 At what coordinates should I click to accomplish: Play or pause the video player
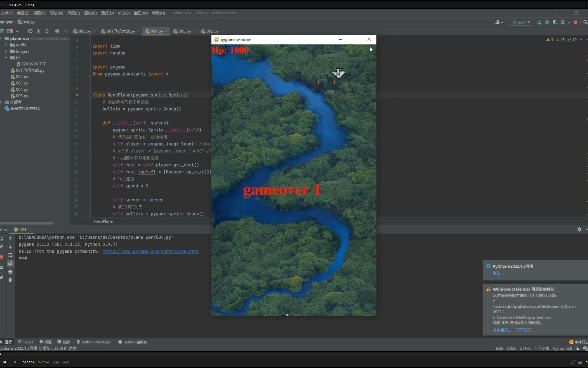[4, 362]
